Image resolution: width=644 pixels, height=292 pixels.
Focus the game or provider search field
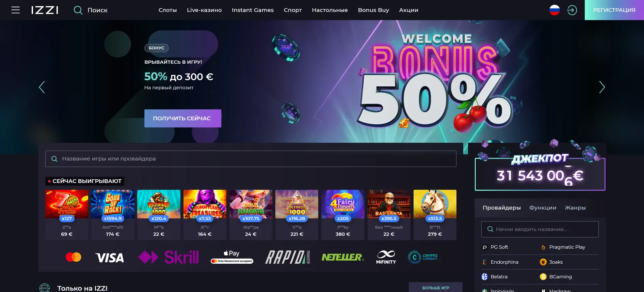tap(251, 159)
